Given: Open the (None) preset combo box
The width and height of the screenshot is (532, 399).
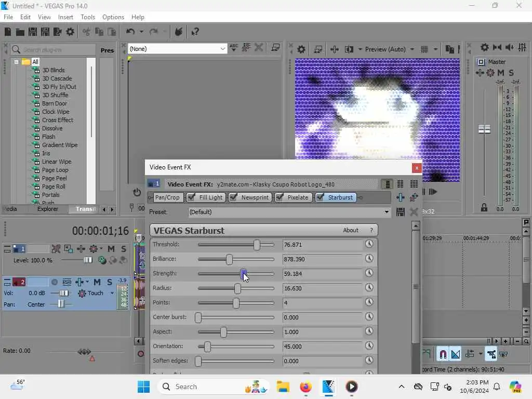Looking at the screenshot, I should pos(178,49).
